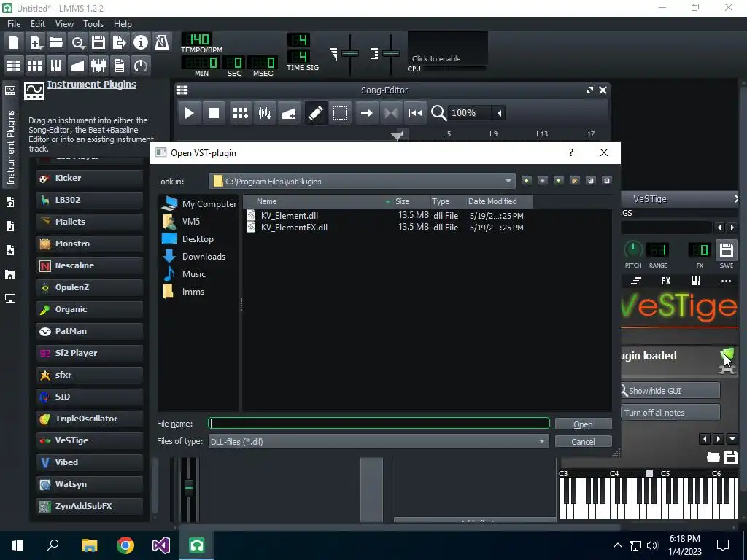The height and width of the screenshot is (560, 747).
Task: Toggle auto-scrolling arrow in Song-Editor
Action: 366,113
